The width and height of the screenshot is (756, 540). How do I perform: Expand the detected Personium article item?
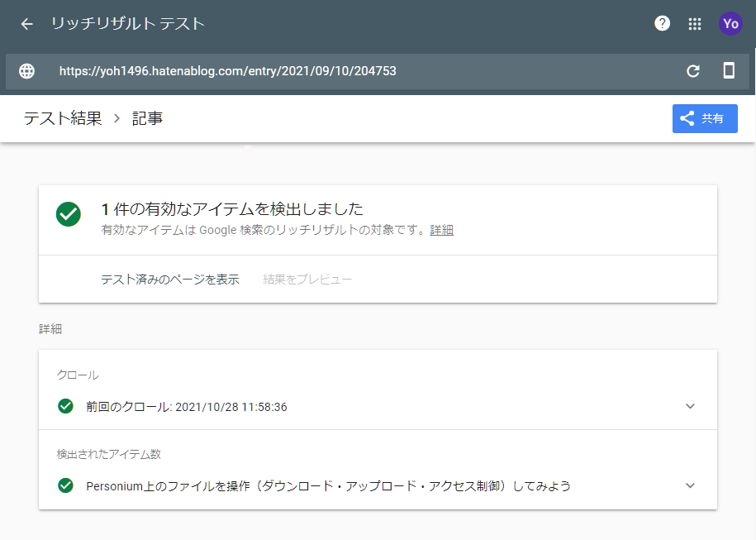[691, 485]
